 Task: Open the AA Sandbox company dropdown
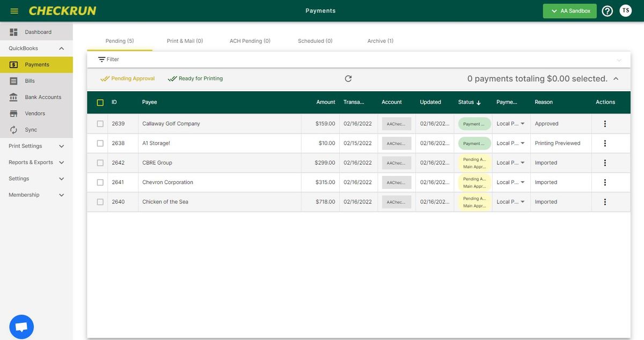tap(569, 11)
